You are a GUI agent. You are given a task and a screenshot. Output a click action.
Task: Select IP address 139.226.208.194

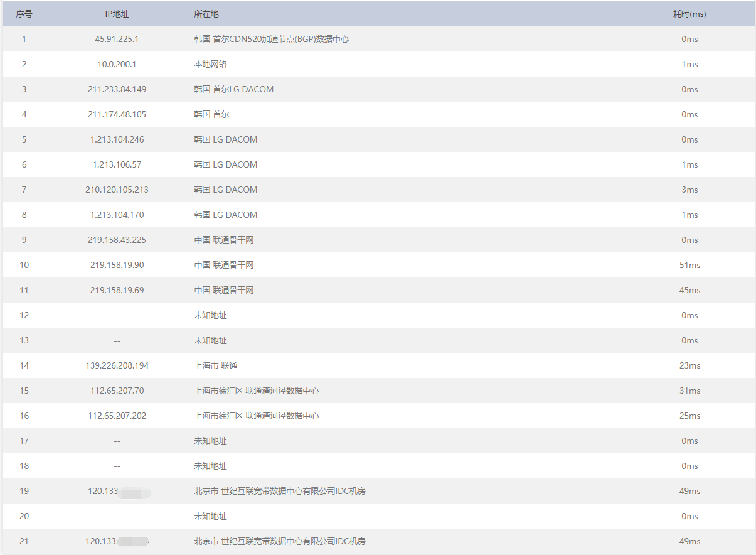(x=117, y=365)
